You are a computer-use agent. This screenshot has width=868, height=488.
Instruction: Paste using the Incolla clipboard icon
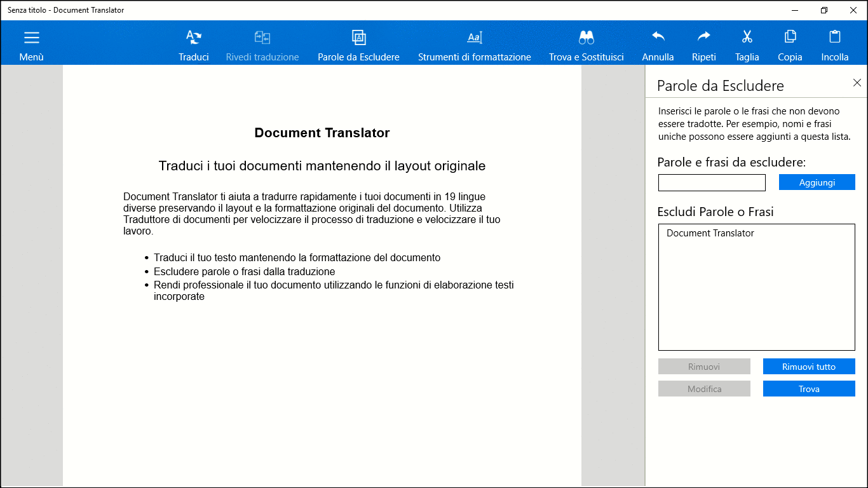point(835,38)
